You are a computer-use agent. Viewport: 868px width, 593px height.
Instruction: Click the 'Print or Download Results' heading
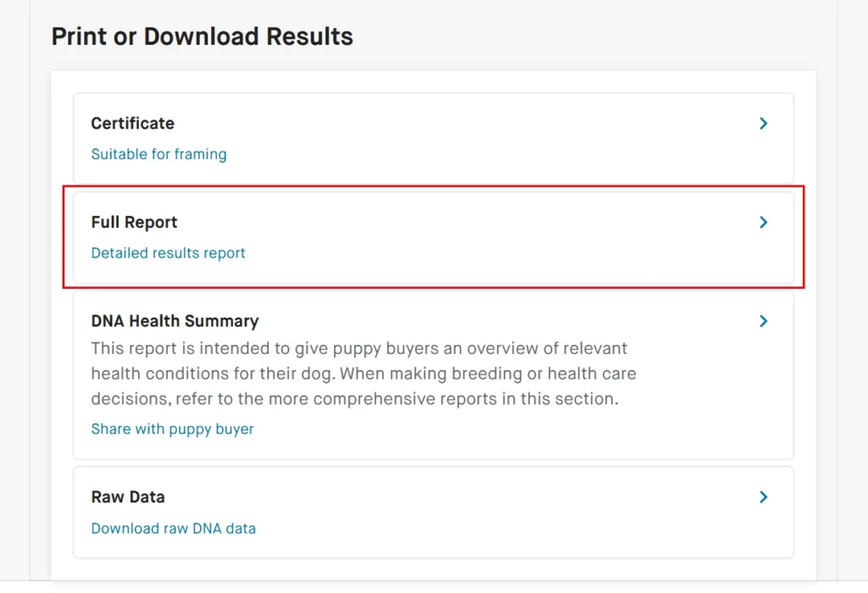[x=202, y=36]
